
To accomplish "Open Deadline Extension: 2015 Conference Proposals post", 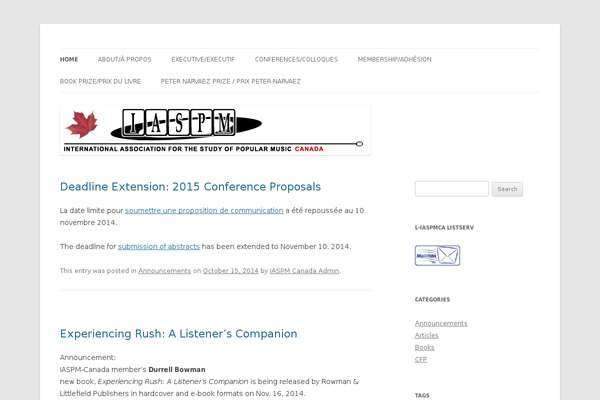I will pyautogui.click(x=190, y=186).
